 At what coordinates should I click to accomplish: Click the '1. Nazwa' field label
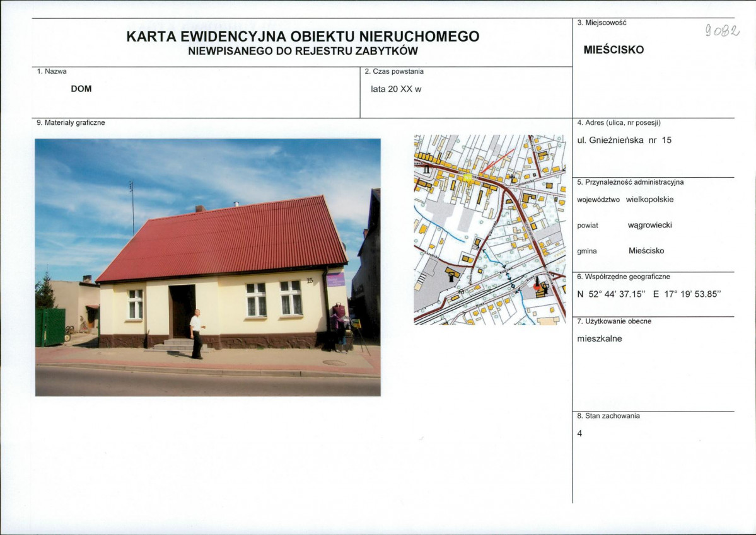point(52,71)
